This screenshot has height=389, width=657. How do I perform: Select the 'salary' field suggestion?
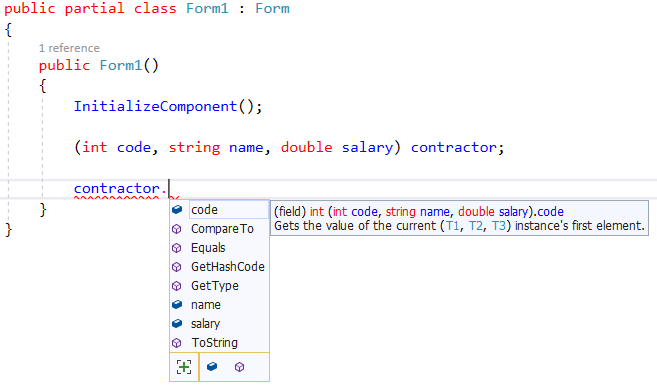coord(219,324)
